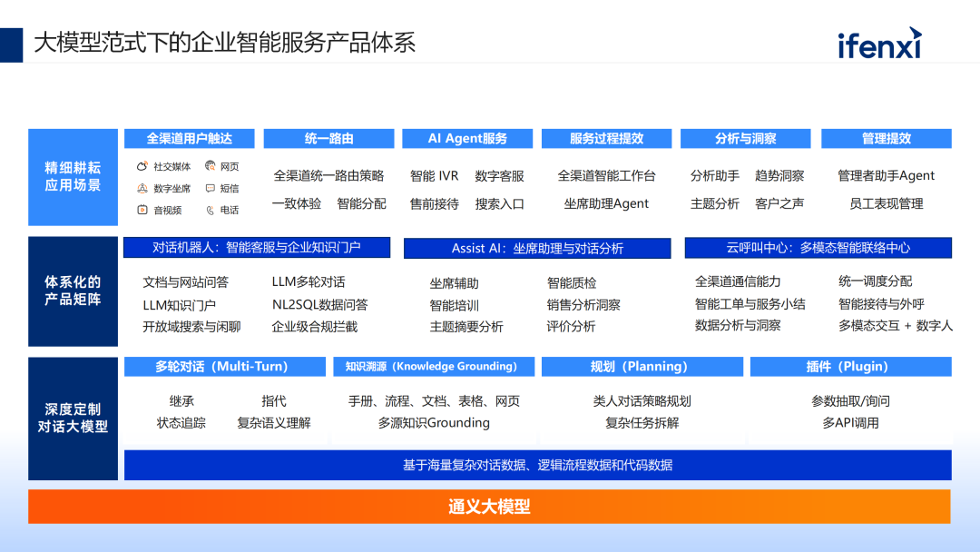Click the phone icon beside 电话

(210, 210)
